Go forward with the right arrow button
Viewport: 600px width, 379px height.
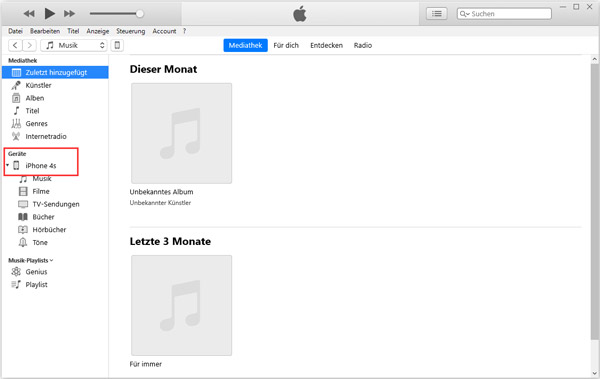[x=29, y=45]
